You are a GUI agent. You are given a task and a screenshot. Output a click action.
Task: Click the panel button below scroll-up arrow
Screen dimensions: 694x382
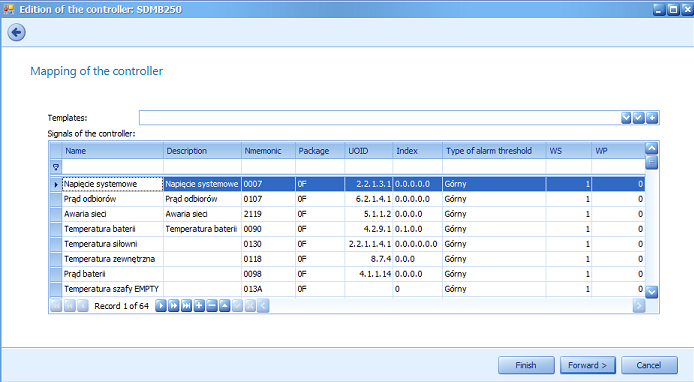[x=652, y=162]
